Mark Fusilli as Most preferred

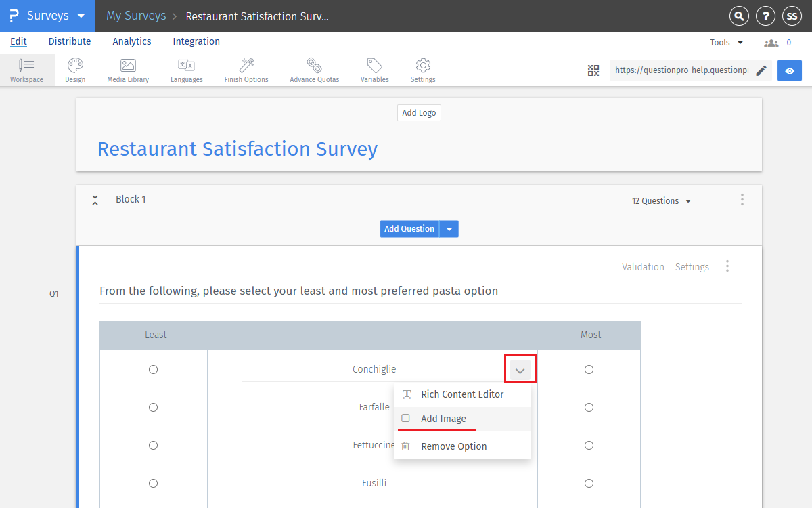589,483
